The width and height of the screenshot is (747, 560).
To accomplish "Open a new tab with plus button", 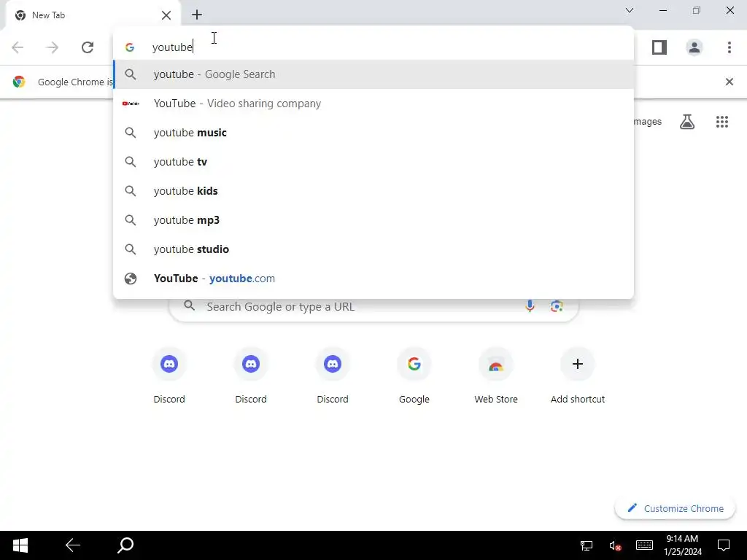I will coord(197,15).
